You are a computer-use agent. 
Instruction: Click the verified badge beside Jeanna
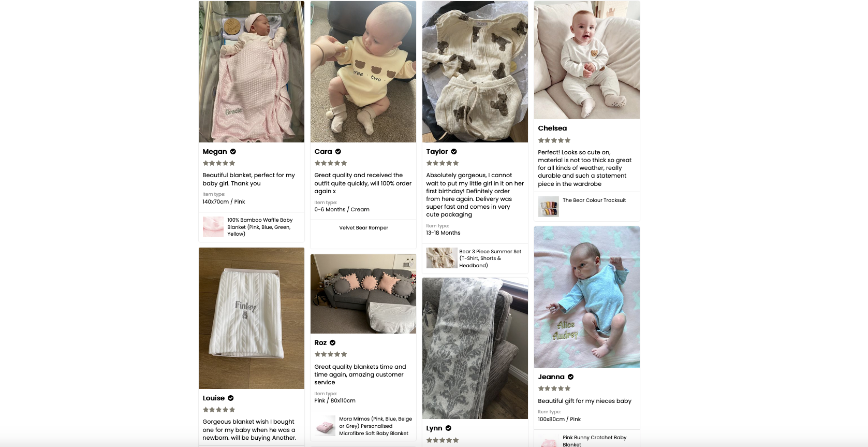(570, 377)
